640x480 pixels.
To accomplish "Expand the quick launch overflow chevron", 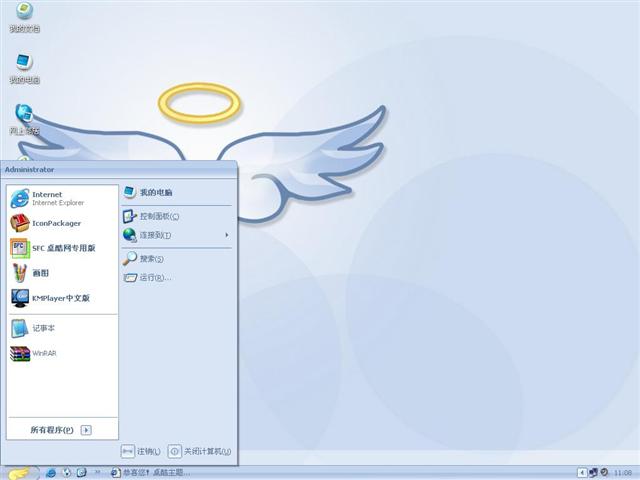I will tap(97, 472).
